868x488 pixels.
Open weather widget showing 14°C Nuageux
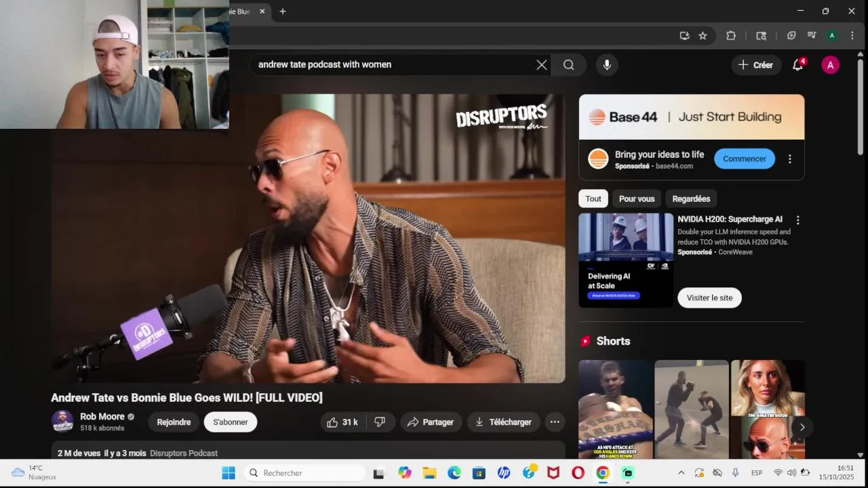[34, 472]
